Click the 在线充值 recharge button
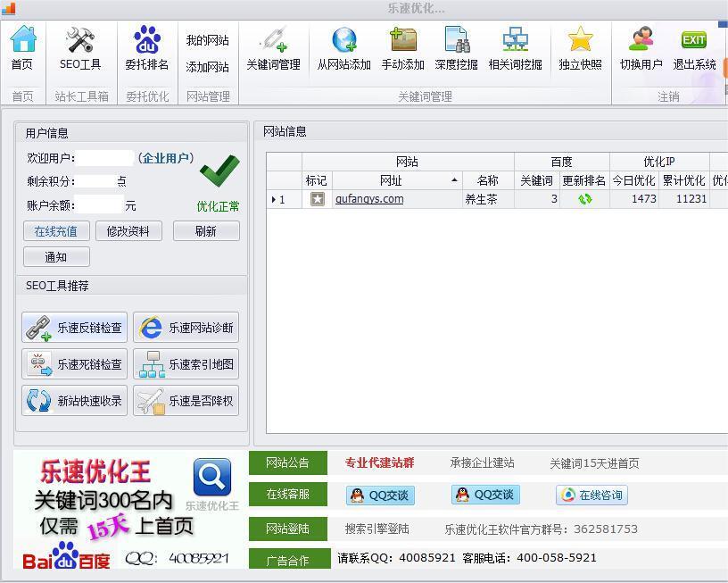 pyautogui.click(x=55, y=230)
